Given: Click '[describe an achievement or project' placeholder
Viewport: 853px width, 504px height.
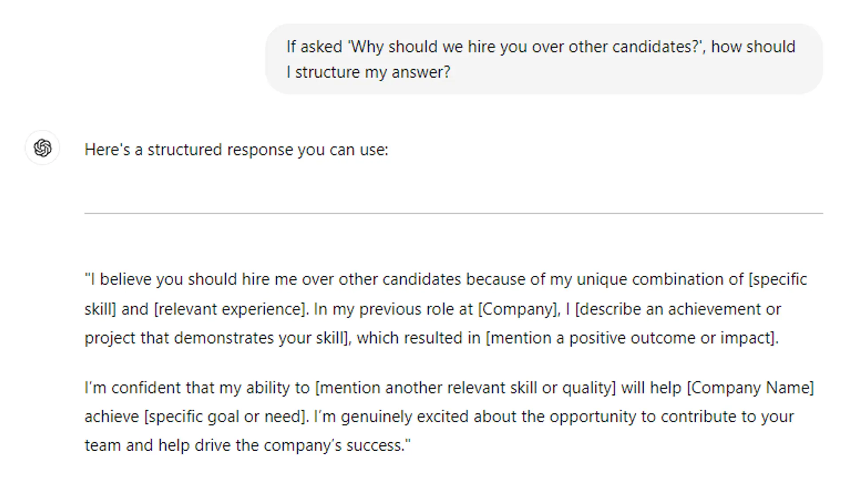Looking at the screenshot, I should click(x=678, y=309).
